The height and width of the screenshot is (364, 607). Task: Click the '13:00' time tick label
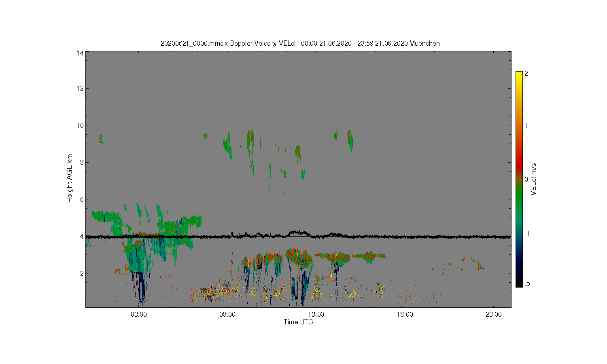pos(316,315)
